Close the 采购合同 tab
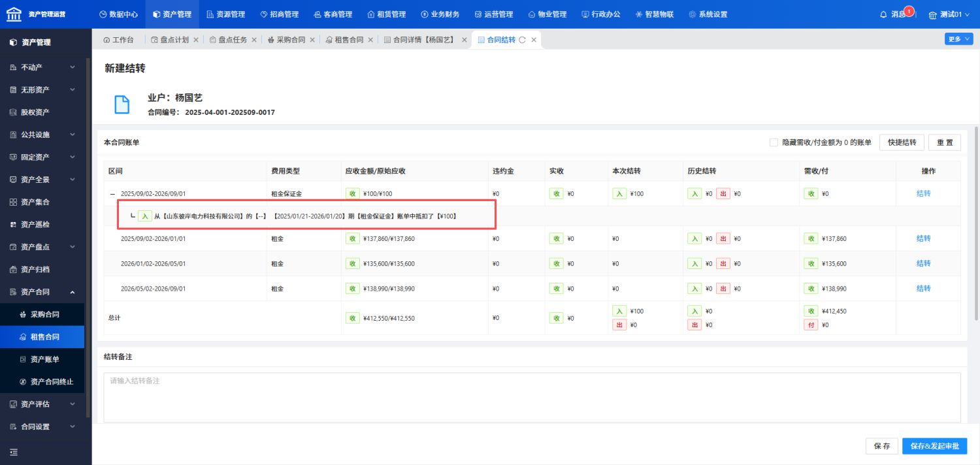 click(x=312, y=40)
